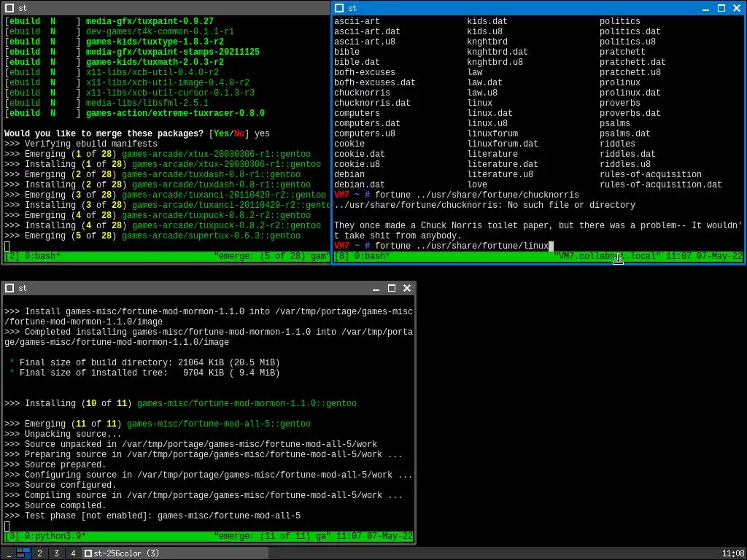This screenshot has width=747, height=560.
Task: Click cookie.dat in the file listing
Action: 359,155
